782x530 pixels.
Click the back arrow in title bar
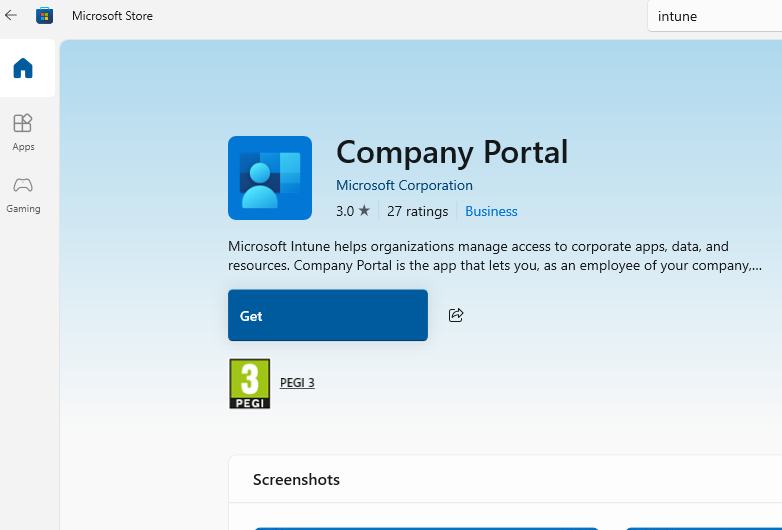pyautogui.click(x=11, y=15)
